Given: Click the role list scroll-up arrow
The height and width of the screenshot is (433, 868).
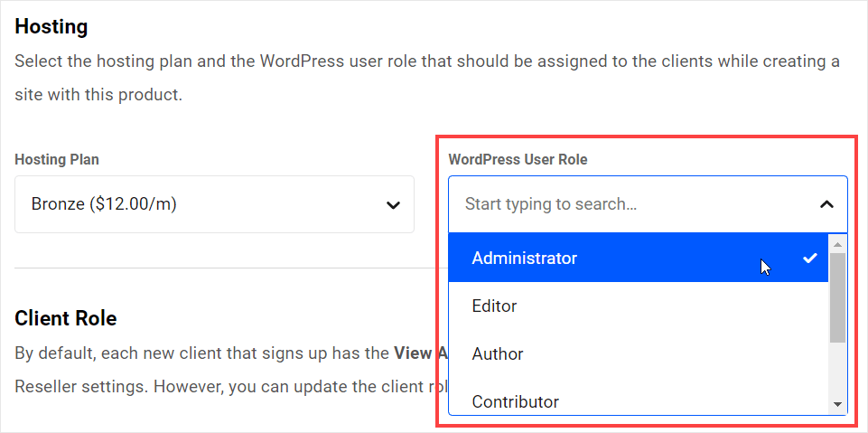Looking at the screenshot, I should pos(837,244).
